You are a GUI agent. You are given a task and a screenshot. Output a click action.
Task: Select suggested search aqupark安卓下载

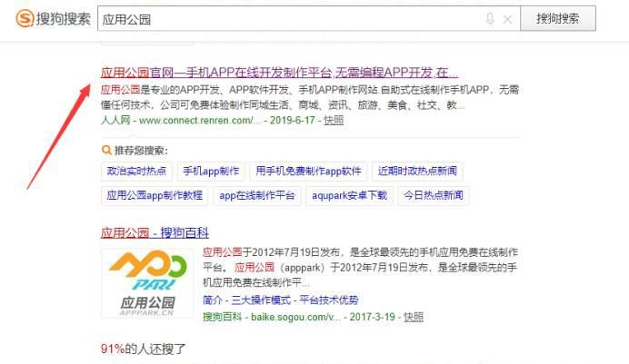point(349,195)
